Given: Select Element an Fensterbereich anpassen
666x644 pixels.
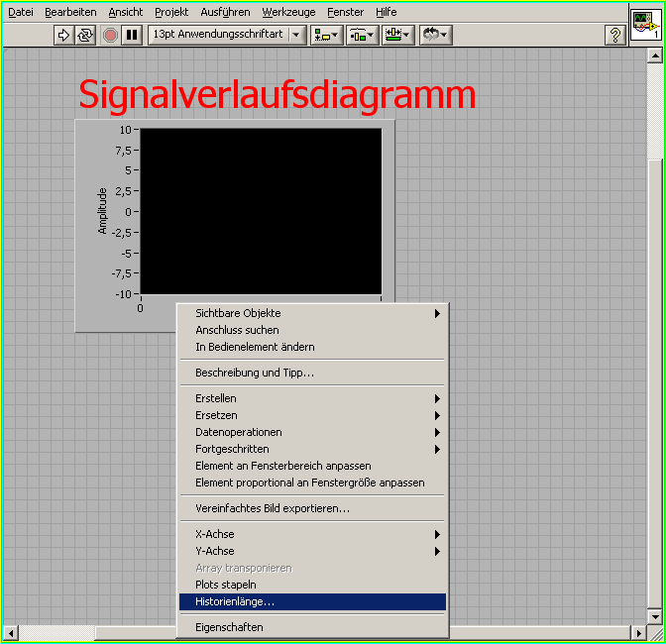Looking at the screenshot, I should (312, 466).
